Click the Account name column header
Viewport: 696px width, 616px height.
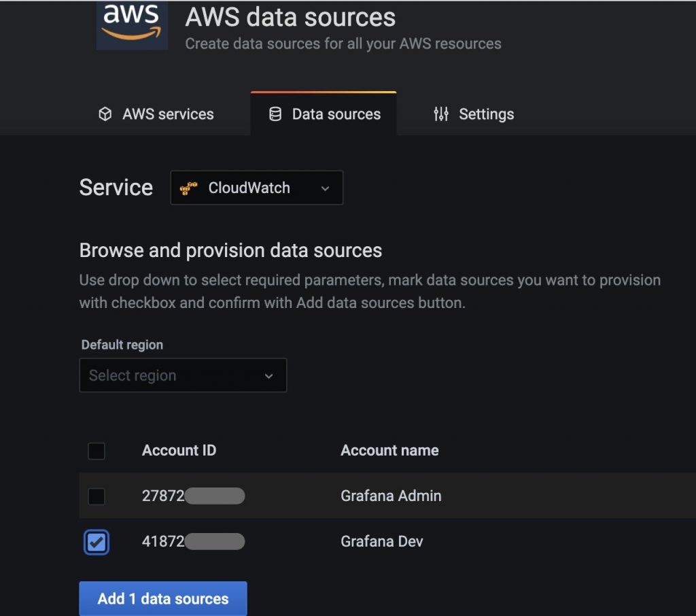pos(389,450)
